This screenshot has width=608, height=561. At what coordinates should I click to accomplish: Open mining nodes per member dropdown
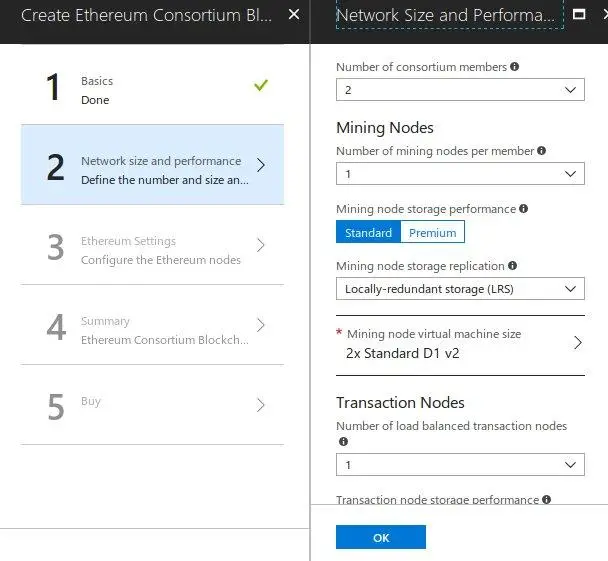460,174
